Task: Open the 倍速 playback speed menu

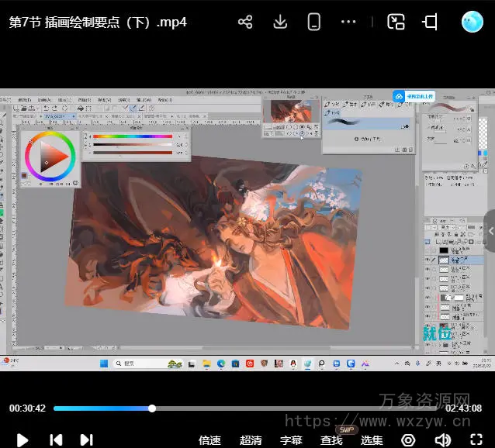Action: pyautogui.click(x=209, y=440)
